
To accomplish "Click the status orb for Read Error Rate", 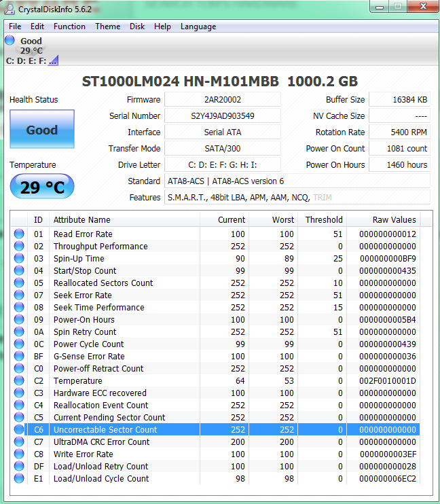I will 19,234.
